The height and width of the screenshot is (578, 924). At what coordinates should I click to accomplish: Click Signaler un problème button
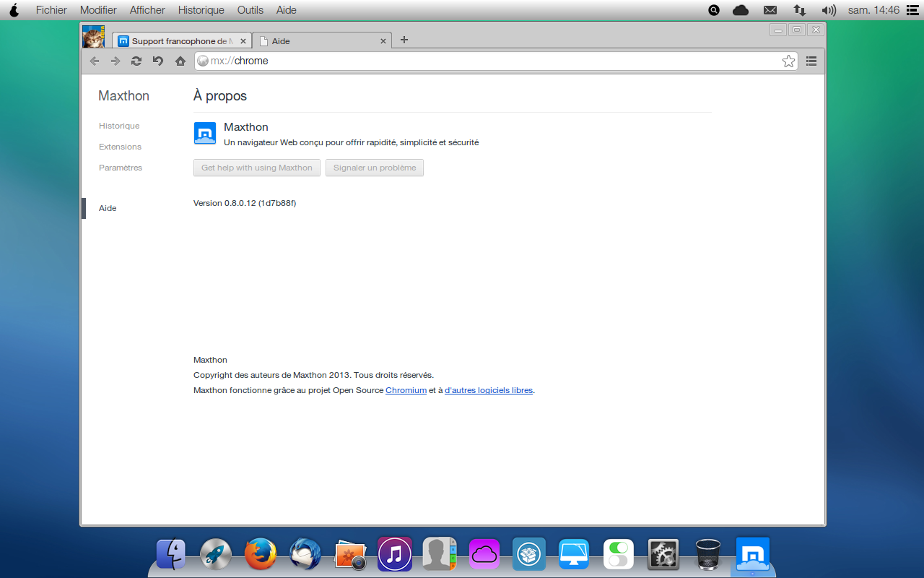pos(375,168)
